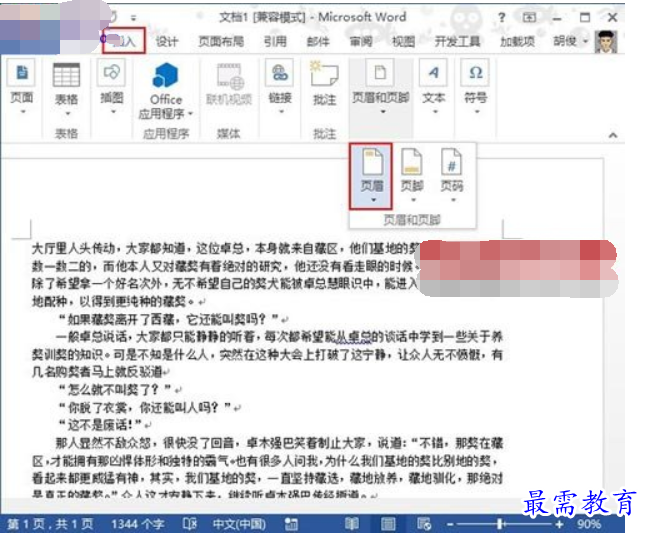Select the 页码 page number icon
The width and height of the screenshot is (645, 534).
coord(451,161)
